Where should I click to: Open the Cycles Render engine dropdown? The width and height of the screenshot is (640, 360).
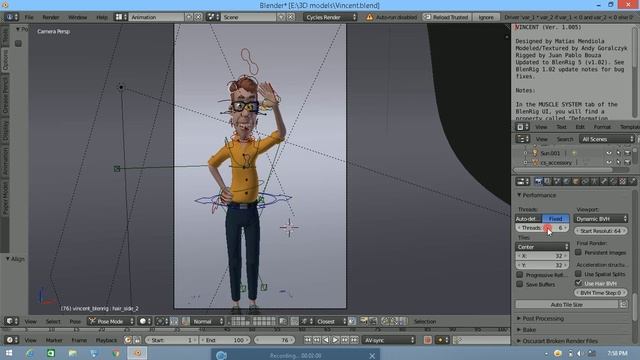331,17
